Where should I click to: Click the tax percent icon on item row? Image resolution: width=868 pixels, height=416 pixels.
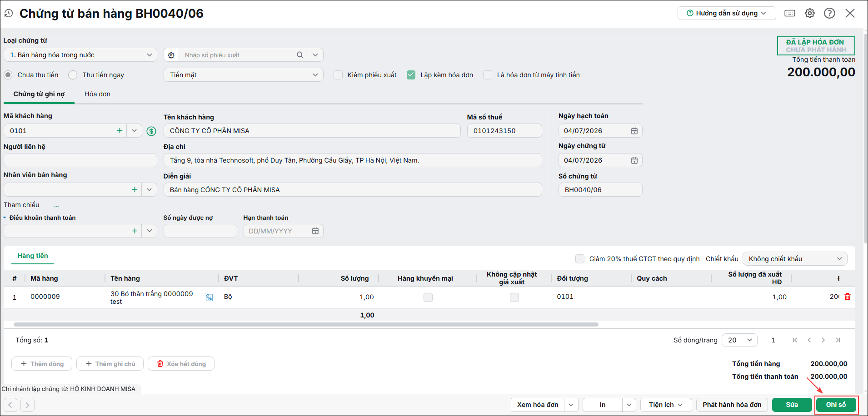(209, 297)
